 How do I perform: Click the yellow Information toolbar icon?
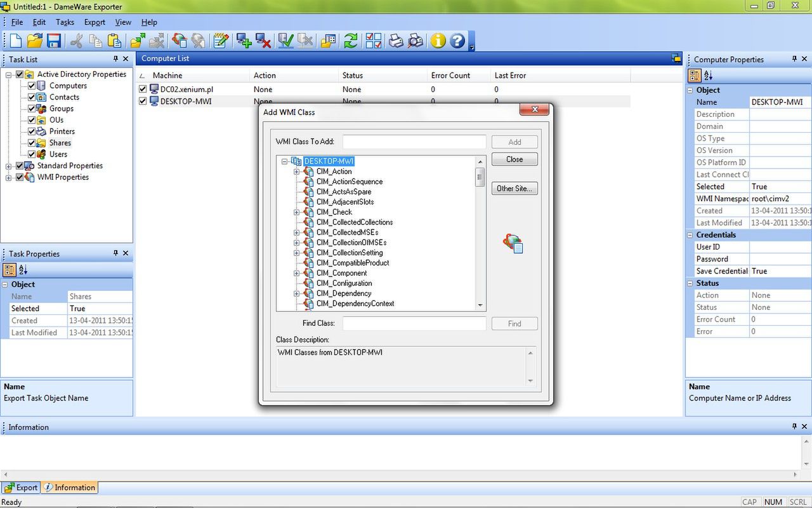pyautogui.click(x=438, y=41)
